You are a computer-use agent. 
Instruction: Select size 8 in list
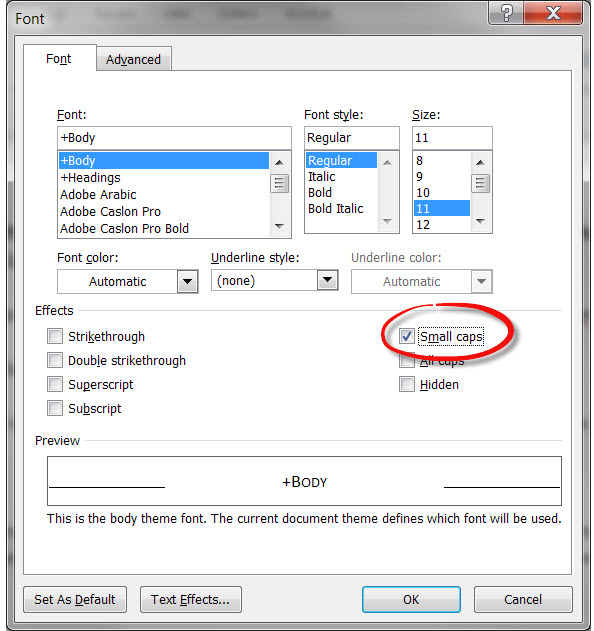click(442, 161)
